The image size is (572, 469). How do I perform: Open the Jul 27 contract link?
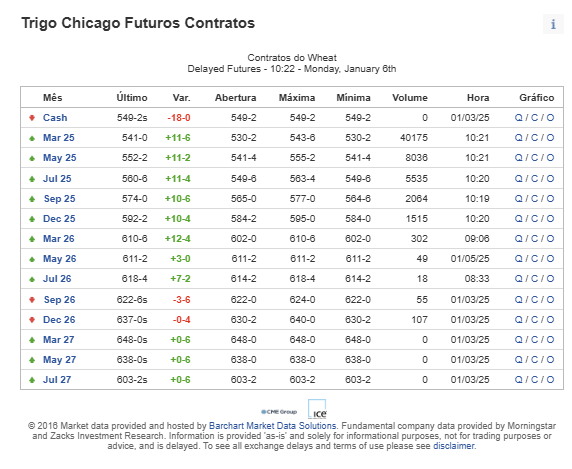[x=57, y=380]
